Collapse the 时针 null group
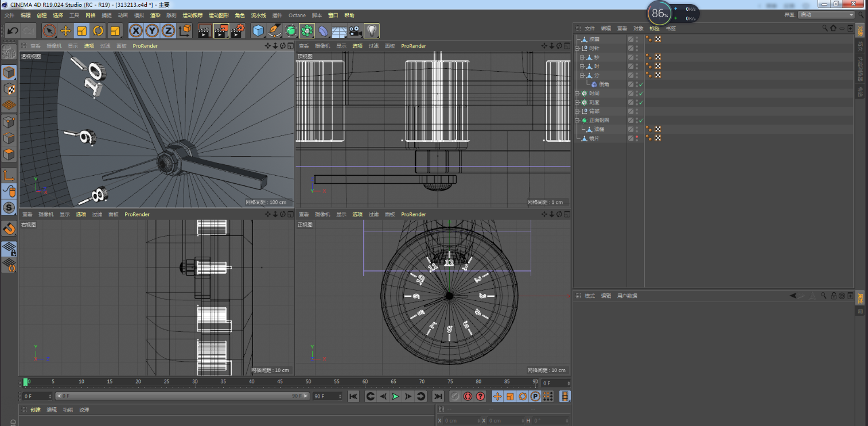868x426 pixels. pyautogui.click(x=578, y=48)
